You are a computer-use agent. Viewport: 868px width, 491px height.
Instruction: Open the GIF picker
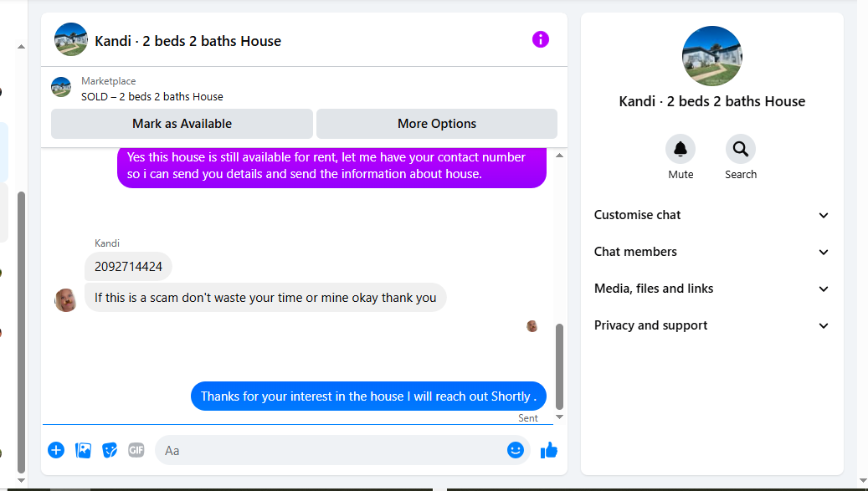[x=136, y=450]
